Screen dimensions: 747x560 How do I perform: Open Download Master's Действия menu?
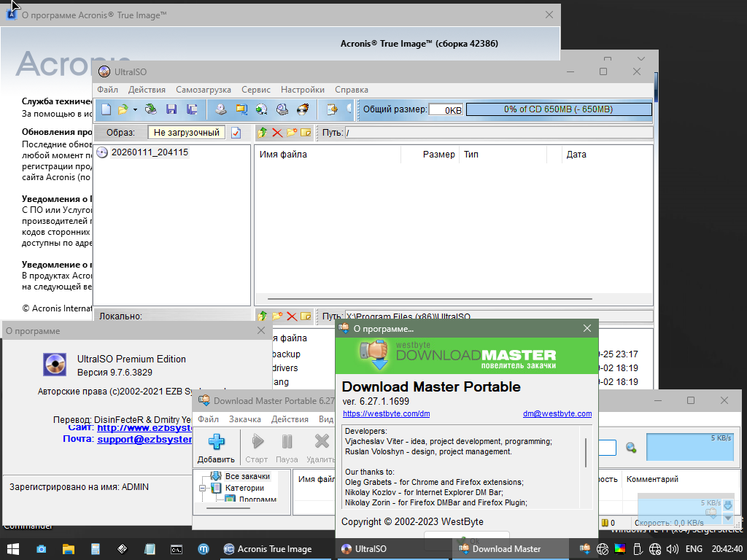[290, 419]
